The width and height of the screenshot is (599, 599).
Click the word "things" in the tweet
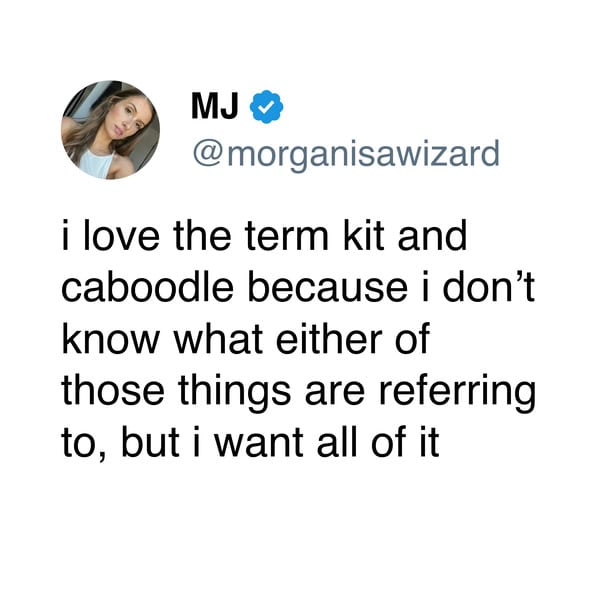[x=235, y=394]
